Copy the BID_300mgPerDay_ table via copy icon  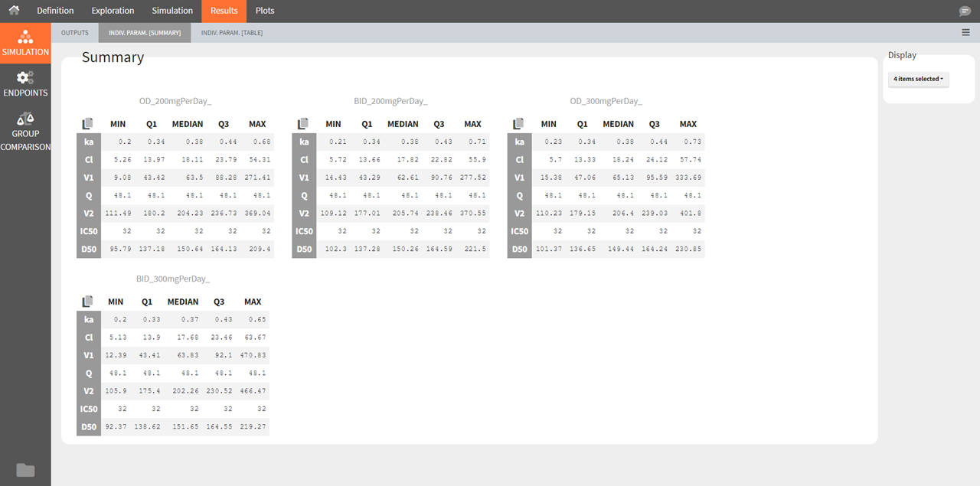[x=87, y=302]
